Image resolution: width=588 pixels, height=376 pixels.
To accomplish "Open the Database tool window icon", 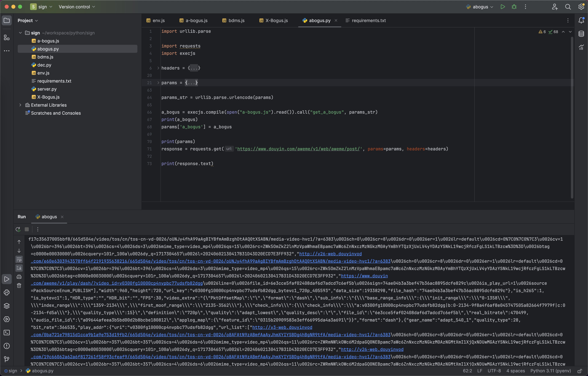I will pyautogui.click(x=581, y=34).
